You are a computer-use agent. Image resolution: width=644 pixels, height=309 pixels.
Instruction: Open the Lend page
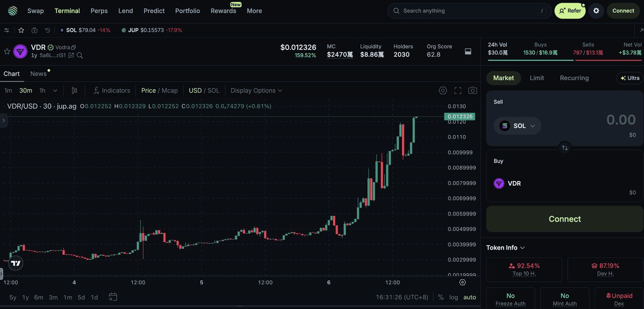click(126, 11)
